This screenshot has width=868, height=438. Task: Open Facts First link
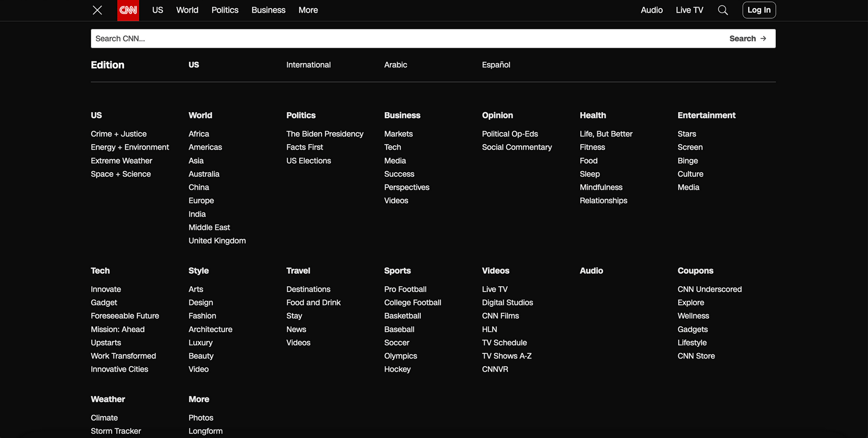(305, 147)
